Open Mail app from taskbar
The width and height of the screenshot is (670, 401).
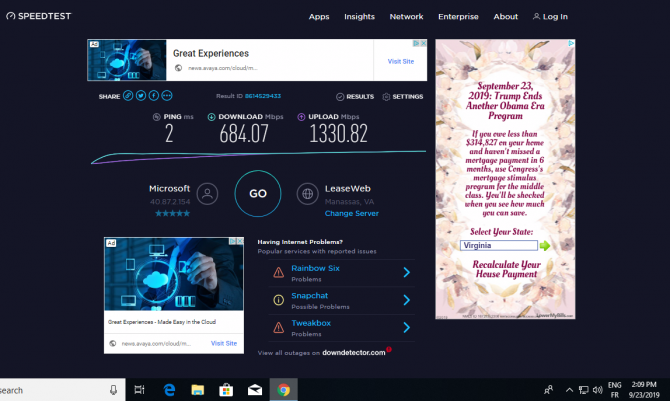(x=255, y=390)
